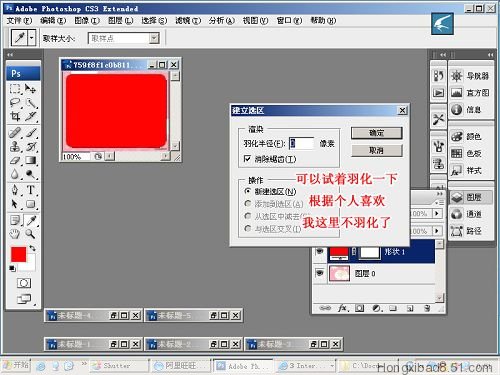
Task: Select New Selection radio (新建选区)
Action: tap(248, 191)
